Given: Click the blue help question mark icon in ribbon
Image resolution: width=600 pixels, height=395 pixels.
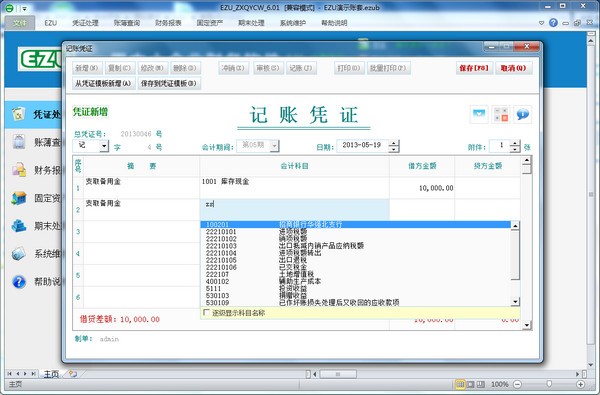Looking at the screenshot, I should pyautogui.click(x=553, y=23).
